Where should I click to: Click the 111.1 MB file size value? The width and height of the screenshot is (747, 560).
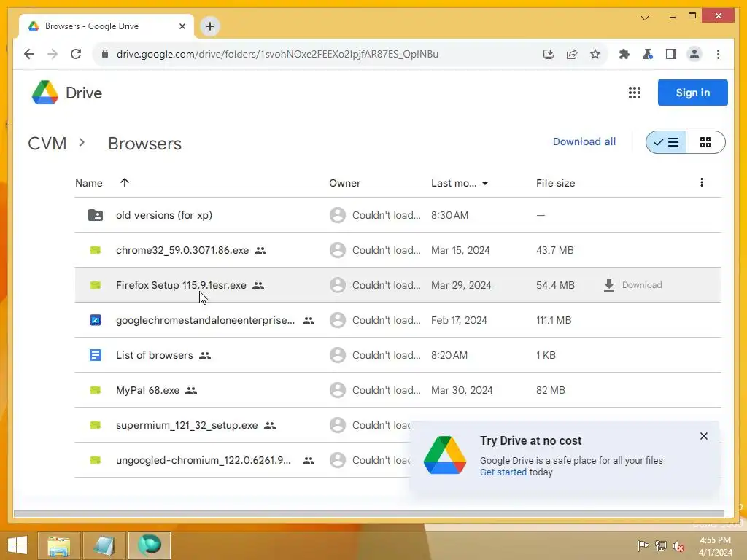tap(554, 320)
